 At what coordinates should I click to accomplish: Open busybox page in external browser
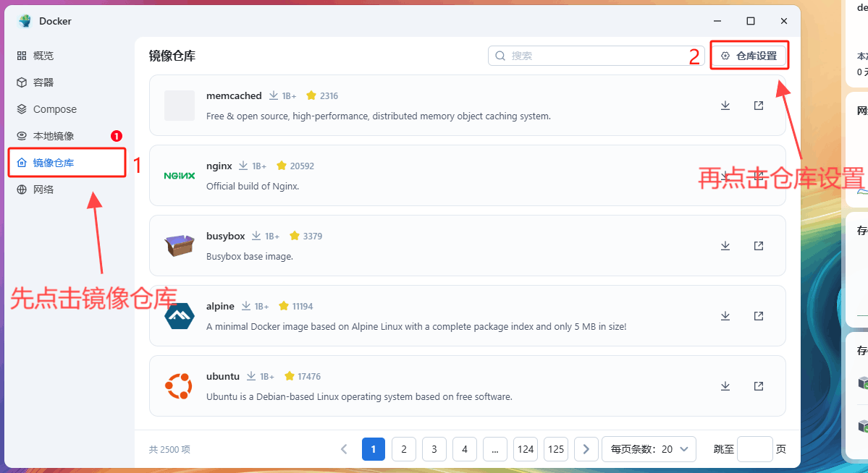click(x=758, y=246)
